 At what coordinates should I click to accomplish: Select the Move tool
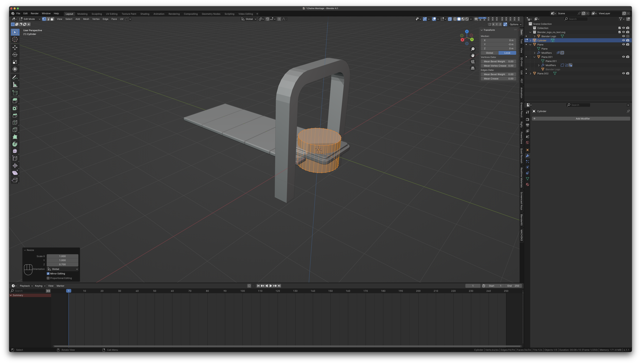click(x=15, y=47)
